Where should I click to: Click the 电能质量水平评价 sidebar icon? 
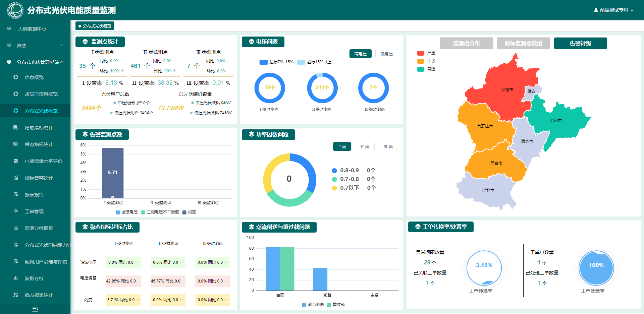pyautogui.click(x=16, y=161)
